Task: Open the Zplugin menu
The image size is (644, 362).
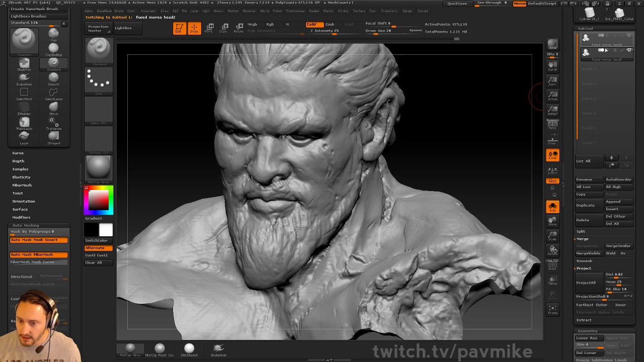Action: tap(408, 11)
